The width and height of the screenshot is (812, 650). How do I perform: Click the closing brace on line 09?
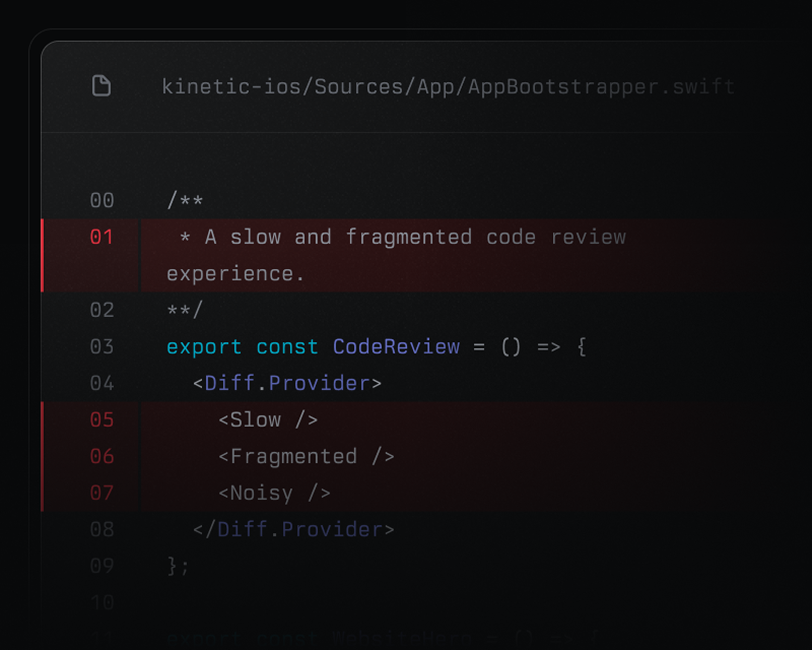tap(177, 566)
